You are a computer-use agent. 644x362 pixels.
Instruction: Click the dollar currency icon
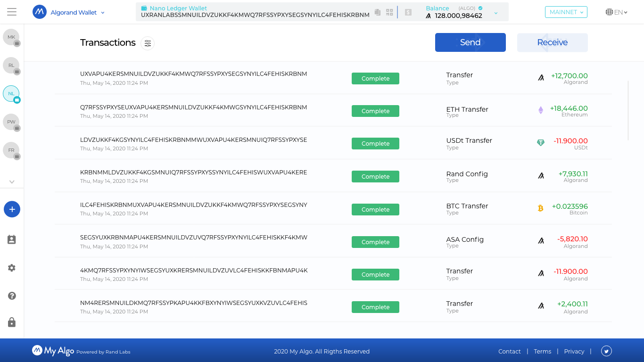408,12
